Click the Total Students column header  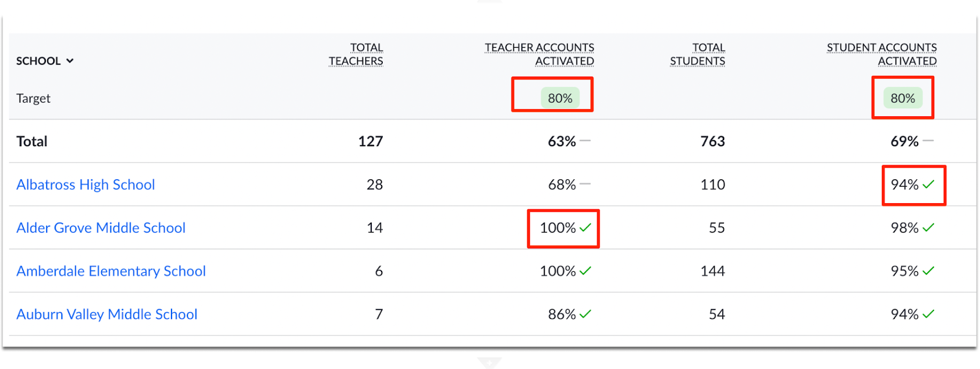tap(698, 54)
